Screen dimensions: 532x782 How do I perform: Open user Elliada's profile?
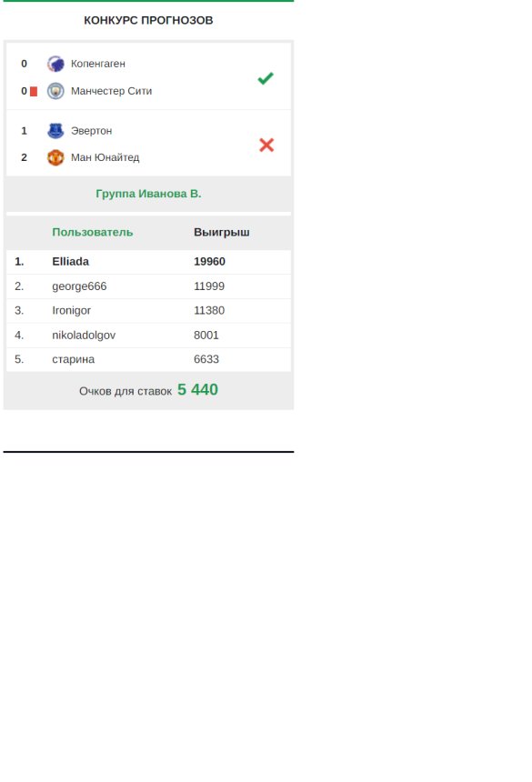tap(71, 261)
